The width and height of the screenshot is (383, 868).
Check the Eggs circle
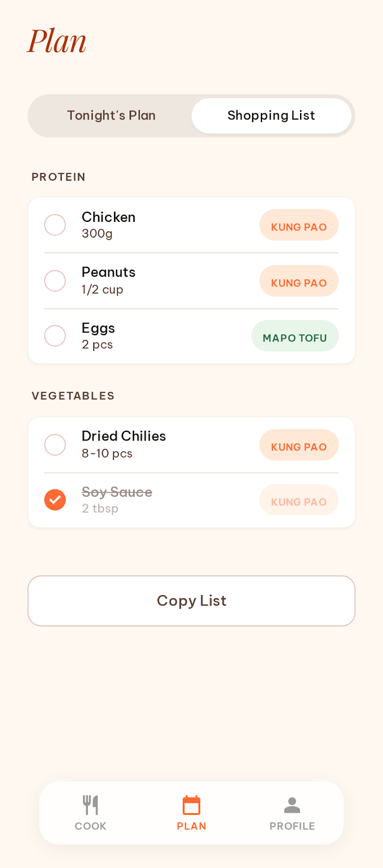[x=55, y=335]
